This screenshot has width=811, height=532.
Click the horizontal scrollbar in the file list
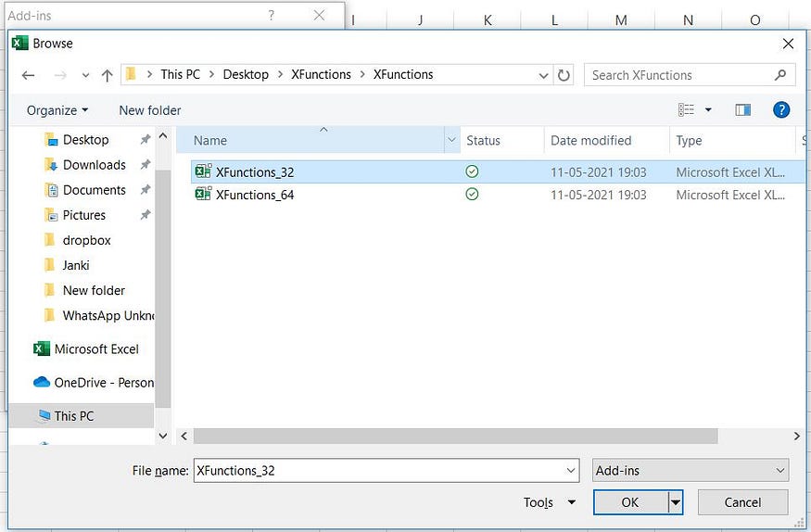(x=456, y=437)
